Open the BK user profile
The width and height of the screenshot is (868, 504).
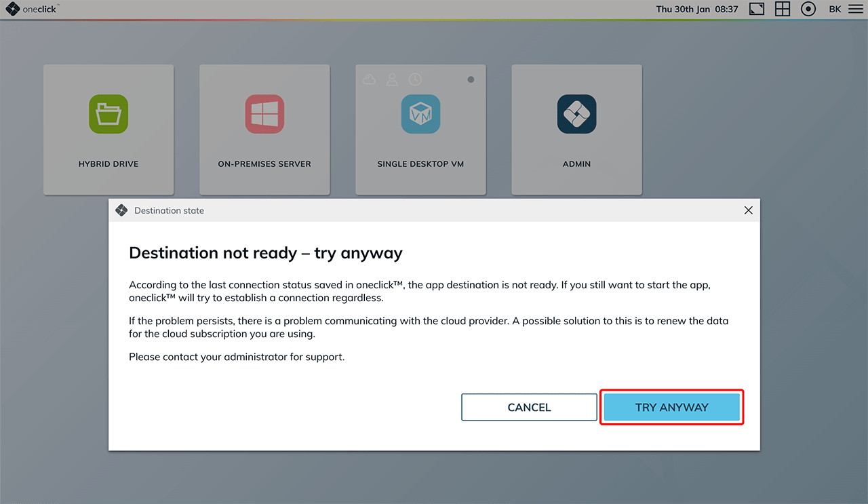click(835, 9)
